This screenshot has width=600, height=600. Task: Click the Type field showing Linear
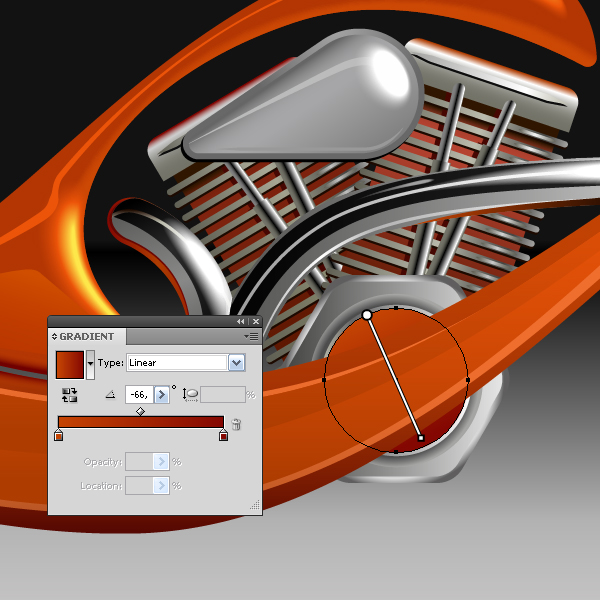[x=177, y=363]
